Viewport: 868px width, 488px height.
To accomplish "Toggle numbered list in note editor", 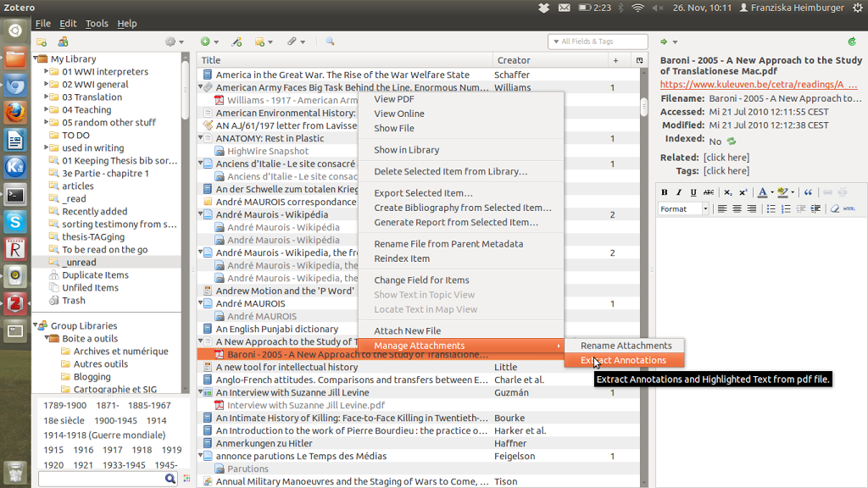I will point(786,208).
